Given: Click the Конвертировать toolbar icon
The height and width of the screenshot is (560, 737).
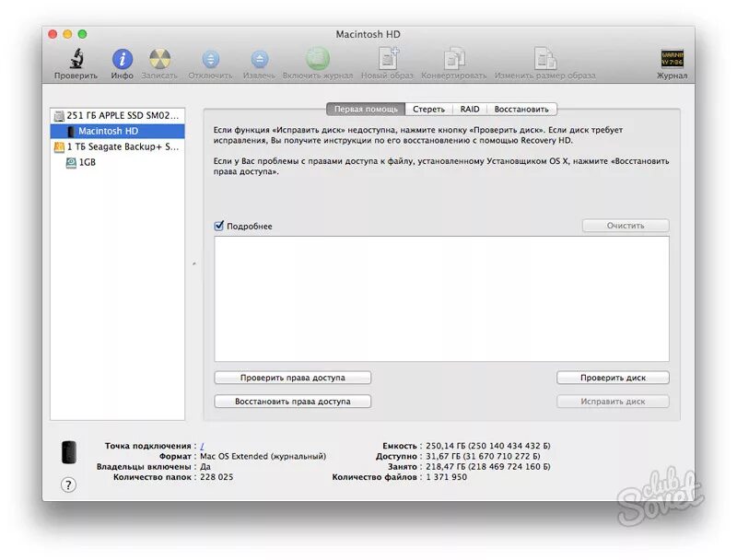Looking at the screenshot, I should [454, 59].
